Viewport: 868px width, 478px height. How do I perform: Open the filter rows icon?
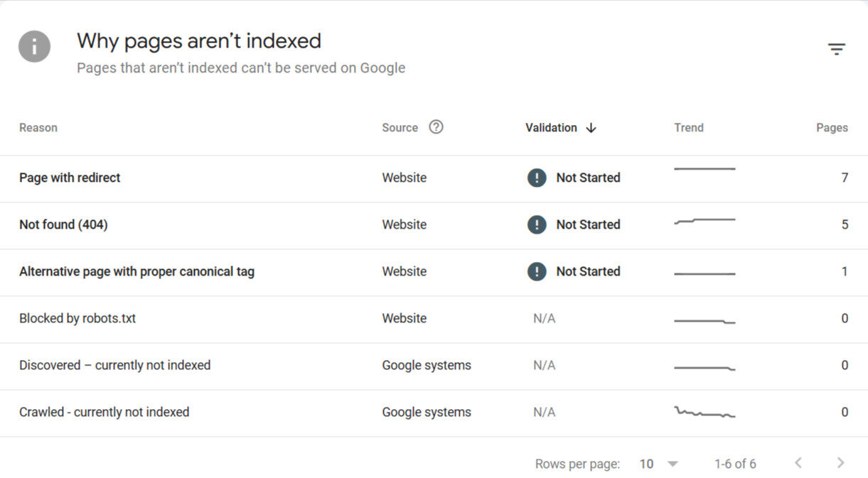tap(836, 49)
